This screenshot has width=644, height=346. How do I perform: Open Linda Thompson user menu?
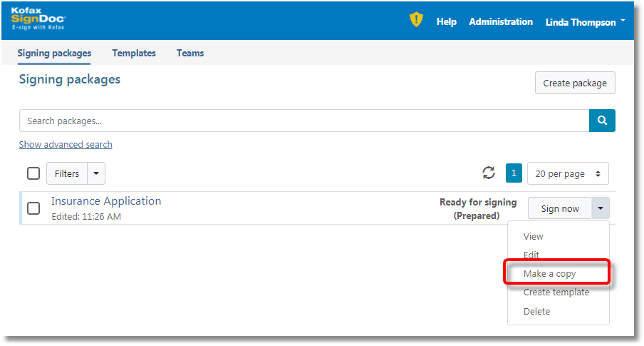pyautogui.click(x=584, y=22)
